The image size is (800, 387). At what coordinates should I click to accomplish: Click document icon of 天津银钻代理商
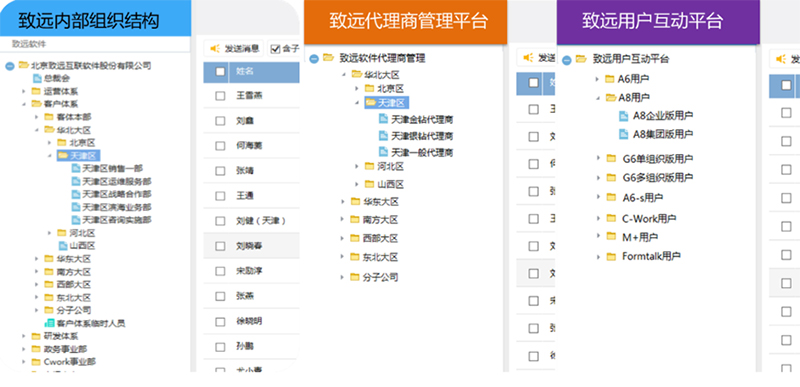[384, 136]
